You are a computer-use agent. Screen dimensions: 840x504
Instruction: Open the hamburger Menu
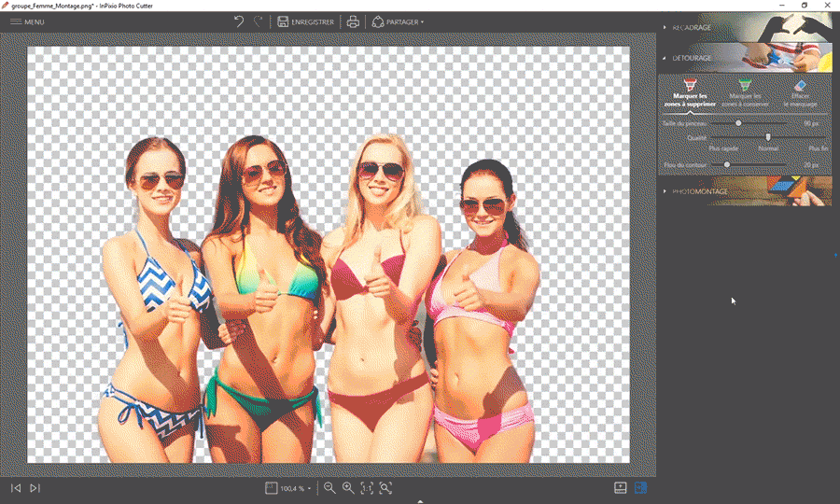click(x=27, y=21)
